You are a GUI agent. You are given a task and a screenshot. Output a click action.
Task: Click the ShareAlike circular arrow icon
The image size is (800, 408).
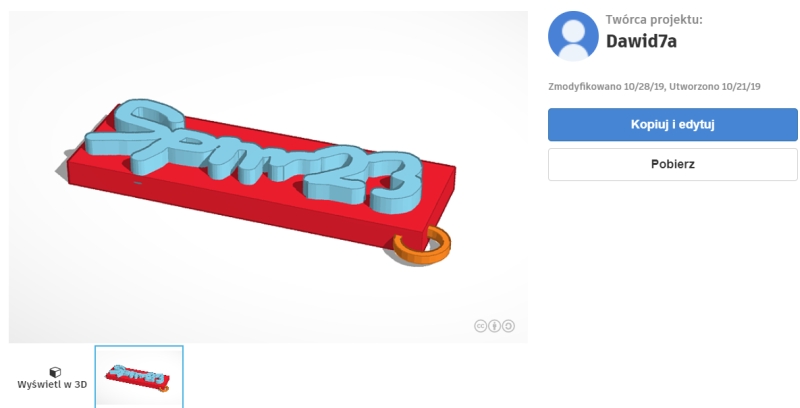(508, 326)
